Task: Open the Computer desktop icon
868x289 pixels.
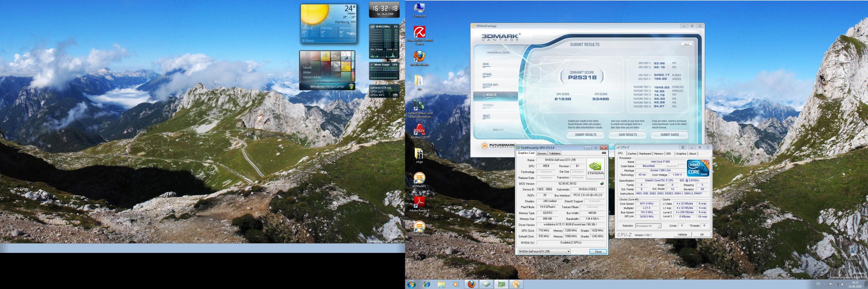Action: click(x=419, y=10)
